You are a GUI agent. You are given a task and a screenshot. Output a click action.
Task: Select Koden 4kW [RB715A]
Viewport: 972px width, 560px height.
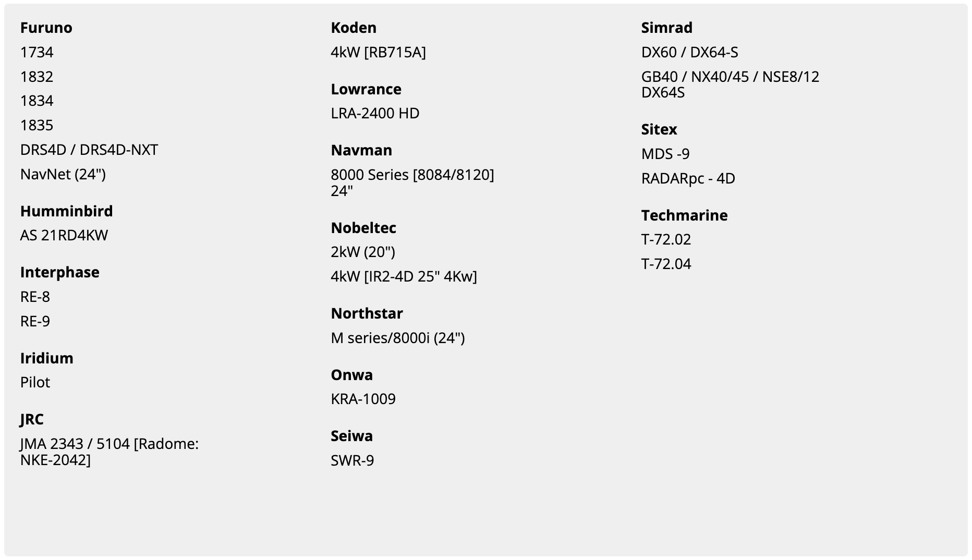[378, 52]
